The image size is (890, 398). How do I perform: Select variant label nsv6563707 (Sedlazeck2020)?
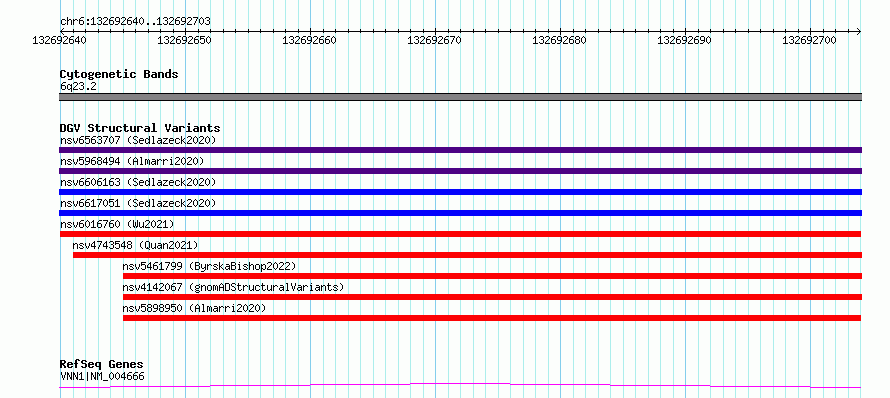pos(138,140)
